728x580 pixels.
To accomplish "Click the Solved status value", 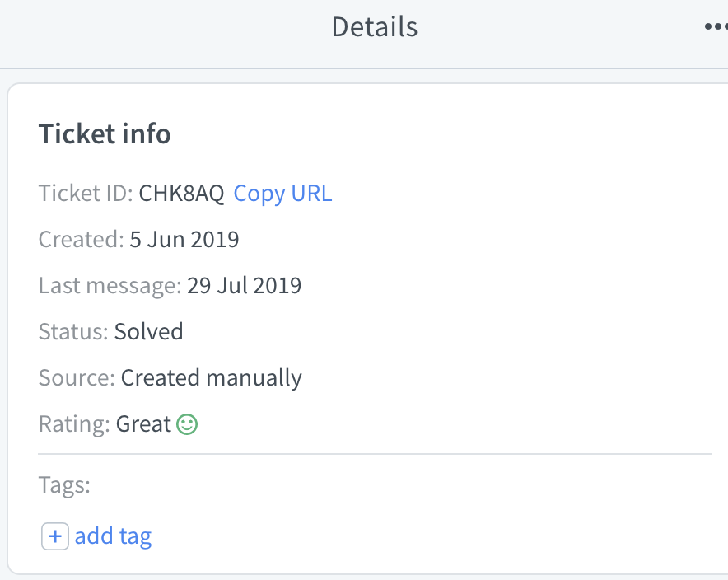I will coord(149,332).
